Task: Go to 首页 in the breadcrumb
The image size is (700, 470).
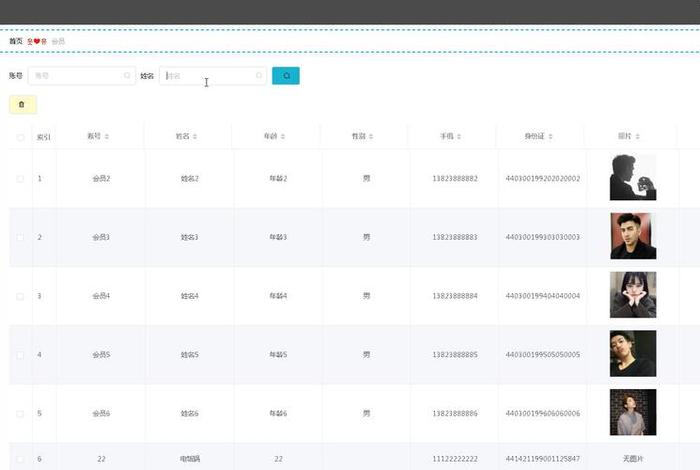Action: click(16, 41)
